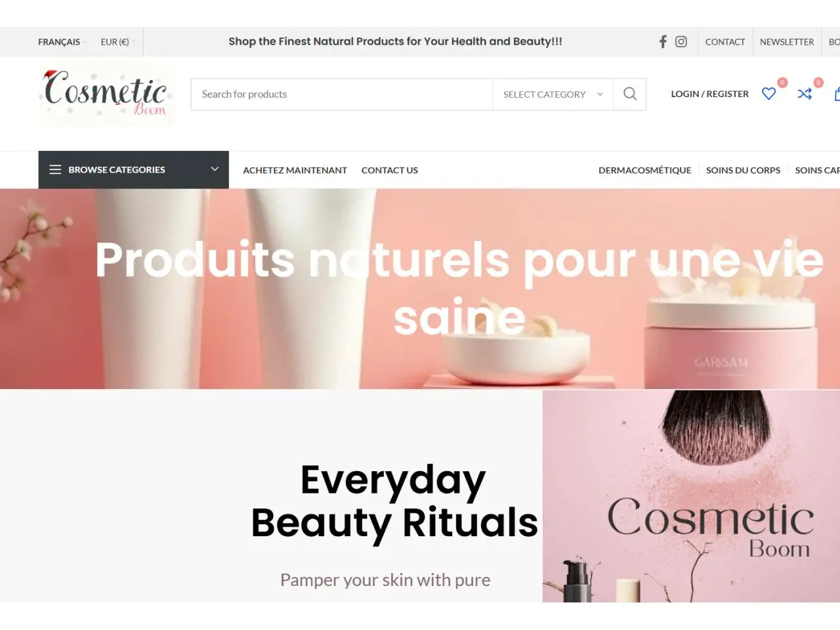840x630 pixels.
Task: Go to the Soins du Corps category
Action: pyautogui.click(x=743, y=170)
